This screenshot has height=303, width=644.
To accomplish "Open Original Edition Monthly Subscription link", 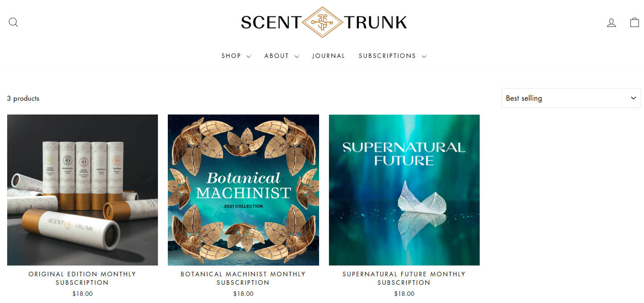I will point(82,278).
